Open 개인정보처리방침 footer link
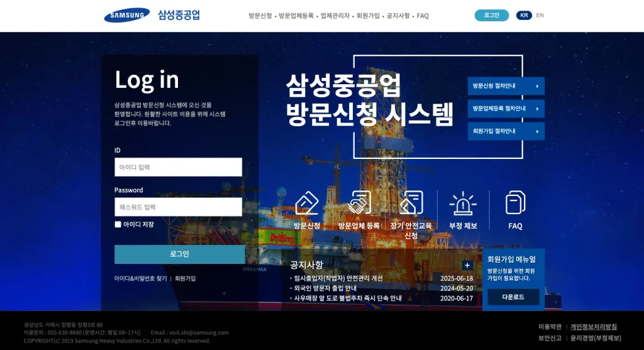This screenshot has width=644, height=350. click(594, 327)
